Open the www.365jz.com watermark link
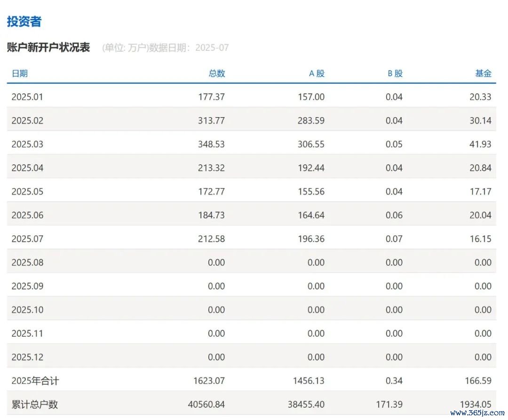 coord(476,412)
